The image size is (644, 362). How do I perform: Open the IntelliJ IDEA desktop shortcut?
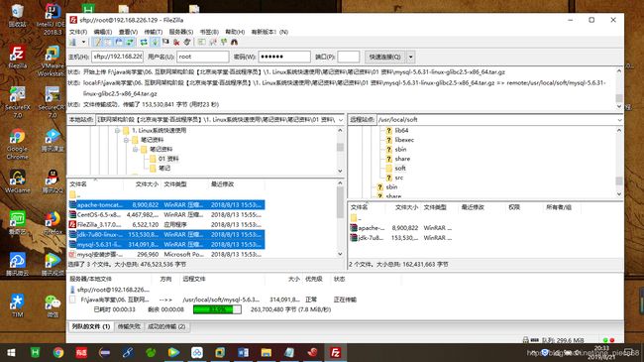(53, 20)
